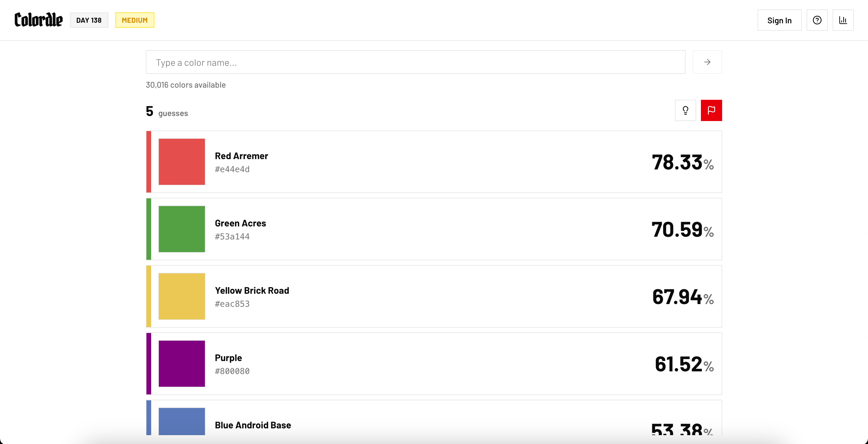Click the Colordle logo
The image size is (868, 444).
[x=38, y=20]
